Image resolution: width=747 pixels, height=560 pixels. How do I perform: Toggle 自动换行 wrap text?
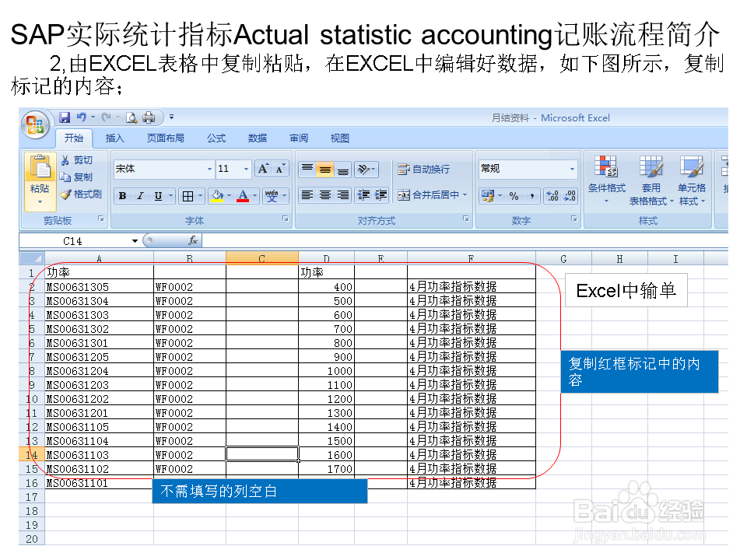pyautogui.click(x=424, y=169)
